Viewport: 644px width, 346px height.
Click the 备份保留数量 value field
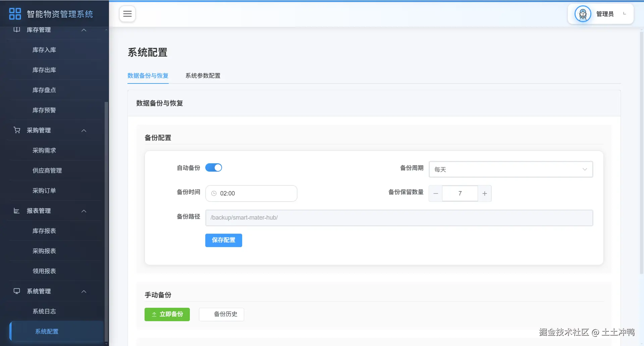pos(460,193)
